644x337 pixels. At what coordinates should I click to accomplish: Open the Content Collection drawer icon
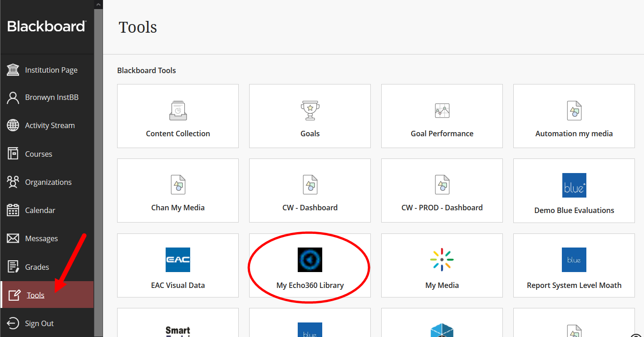click(x=178, y=110)
